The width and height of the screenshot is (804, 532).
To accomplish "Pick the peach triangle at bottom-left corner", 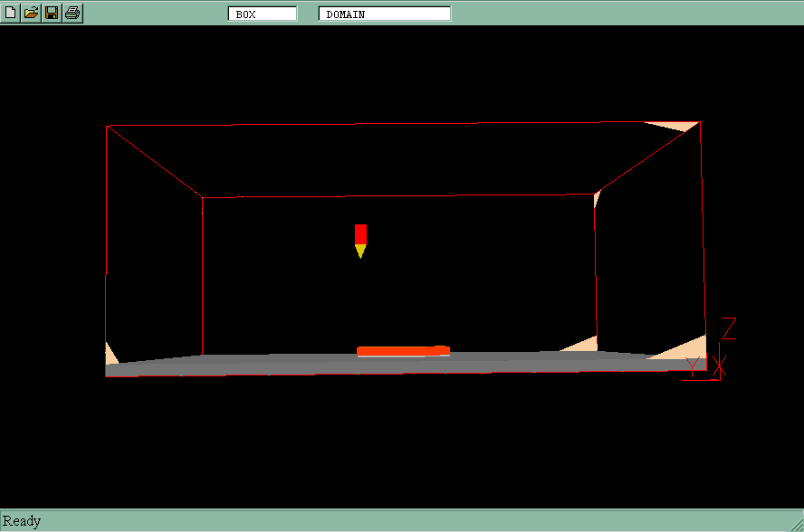I will coord(110,356).
